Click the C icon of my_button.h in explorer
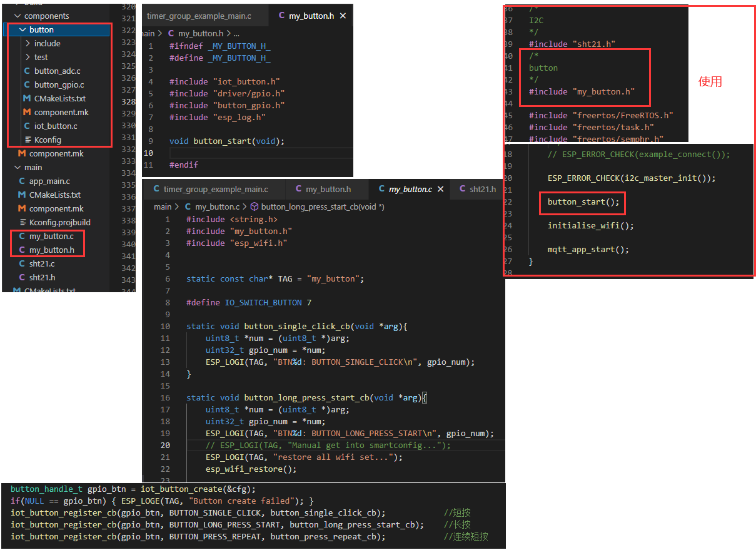This screenshot has width=756, height=550. pos(22,250)
